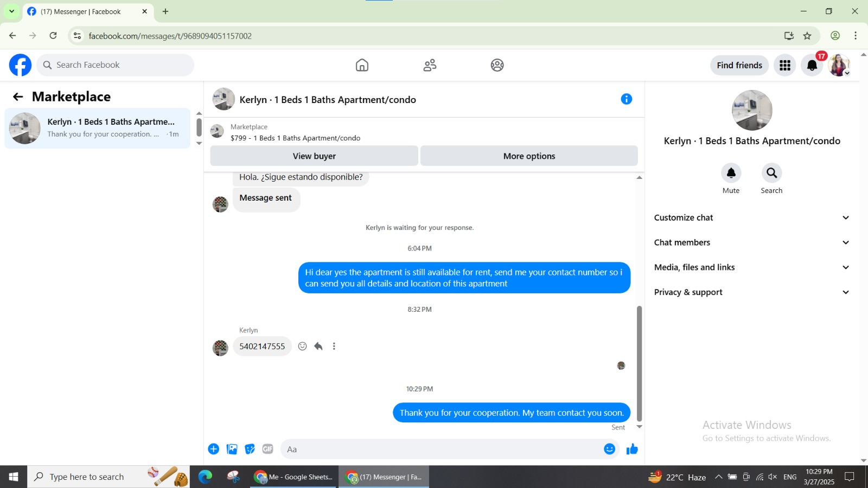The width and height of the screenshot is (868, 488).
Task: Click More options button
Action: [529, 156]
